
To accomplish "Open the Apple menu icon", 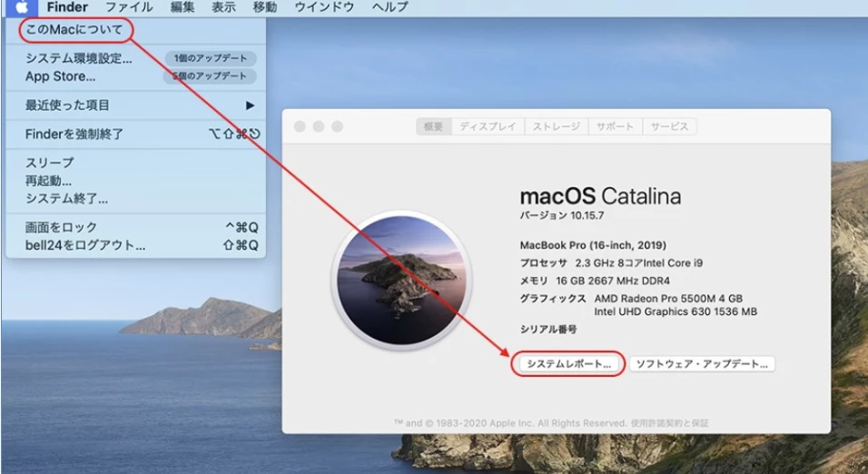I will click(x=21, y=7).
